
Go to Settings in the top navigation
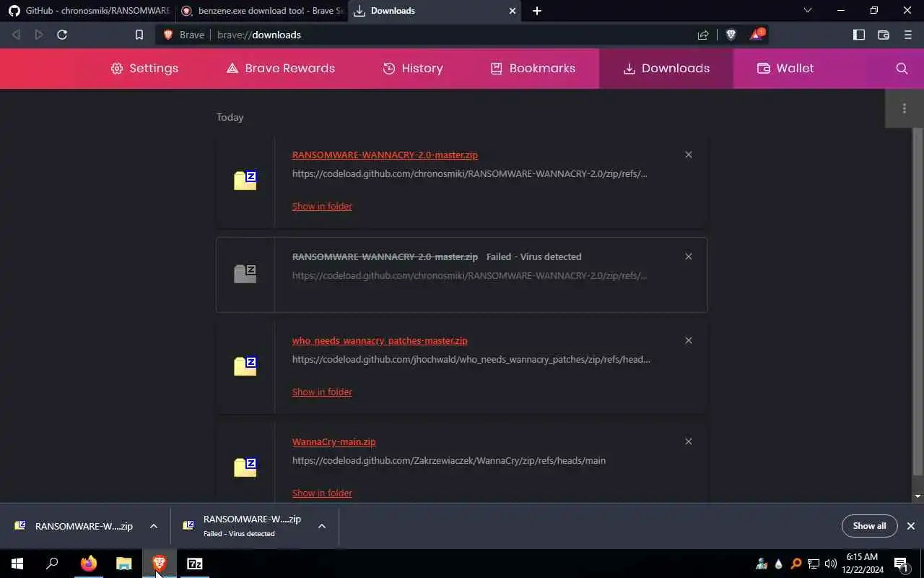144,69
